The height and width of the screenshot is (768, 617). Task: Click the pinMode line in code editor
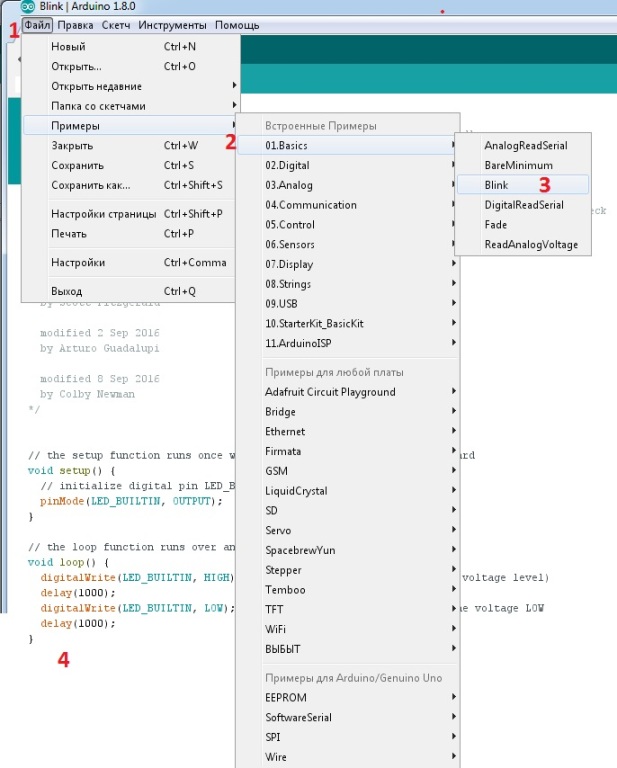coord(130,500)
